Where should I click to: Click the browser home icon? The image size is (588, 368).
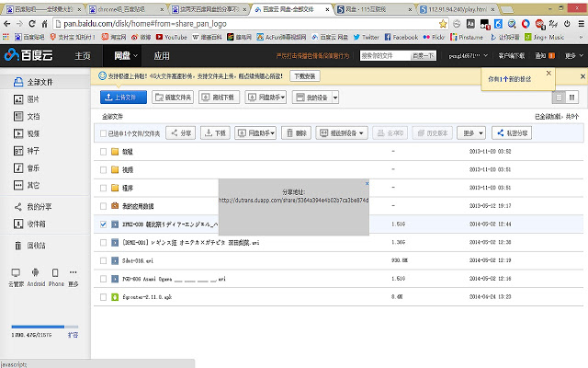[x=44, y=24]
